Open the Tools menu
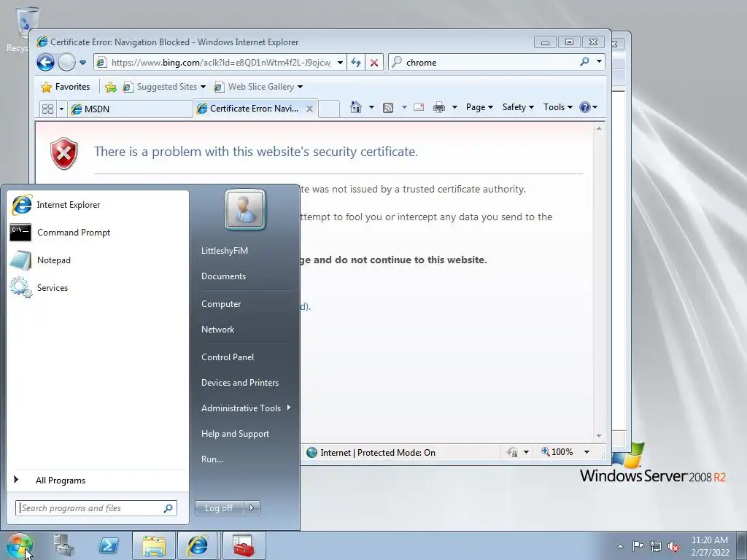747x560 pixels. tap(558, 107)
